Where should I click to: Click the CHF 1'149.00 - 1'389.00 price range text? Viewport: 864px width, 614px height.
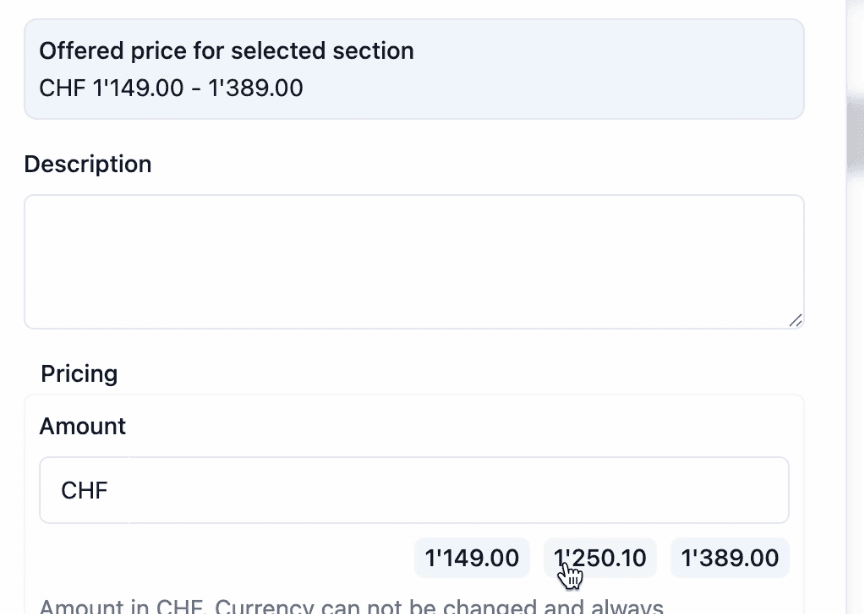[171, 88]
